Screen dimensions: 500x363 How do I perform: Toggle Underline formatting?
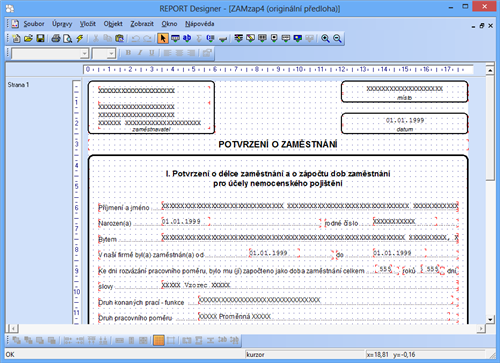[x=152, y=53]
